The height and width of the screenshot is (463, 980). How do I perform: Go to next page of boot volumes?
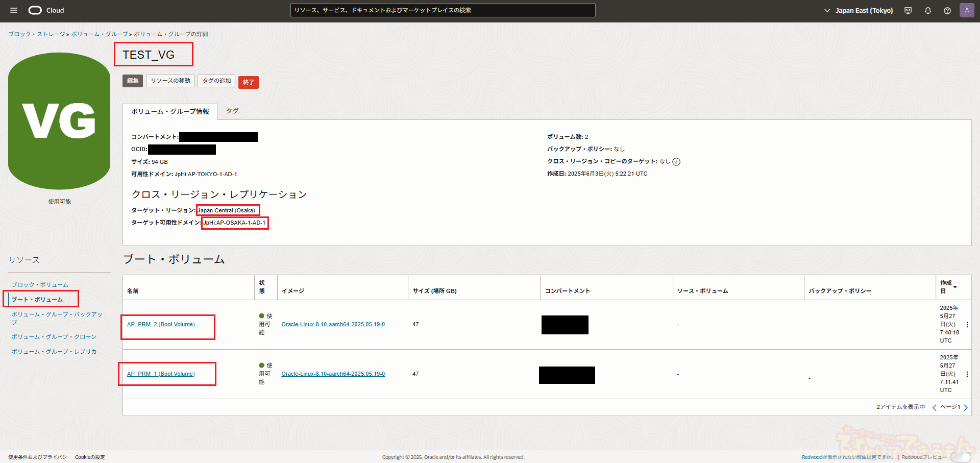click(966, 407)
